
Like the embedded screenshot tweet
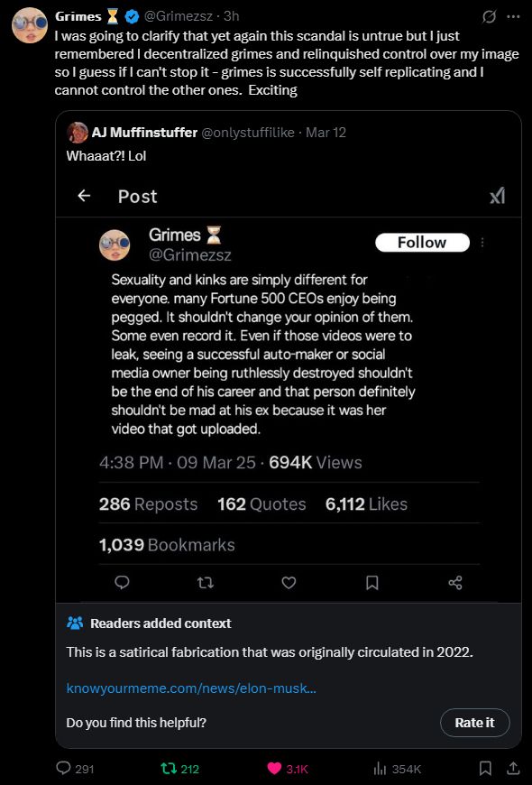(289, 583)
